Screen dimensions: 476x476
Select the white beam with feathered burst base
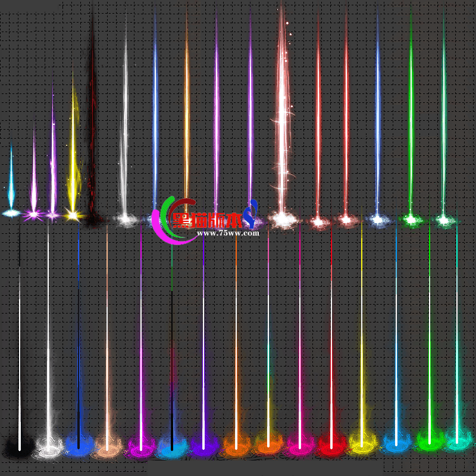48,357
